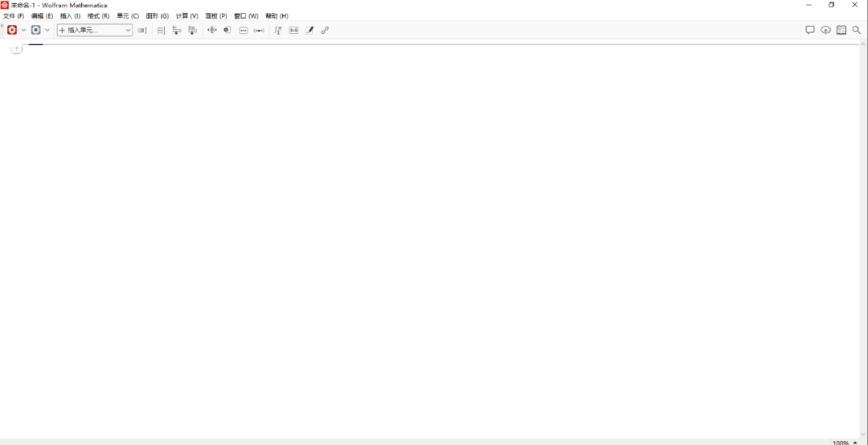Open the 窗口 (W) menu

[x=247, y=16]
